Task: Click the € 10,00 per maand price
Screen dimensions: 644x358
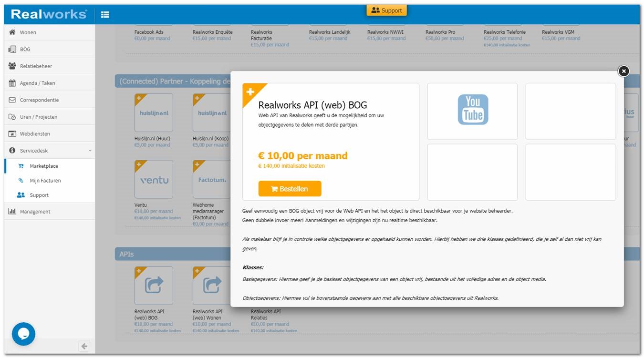Action: click(303, 156)
